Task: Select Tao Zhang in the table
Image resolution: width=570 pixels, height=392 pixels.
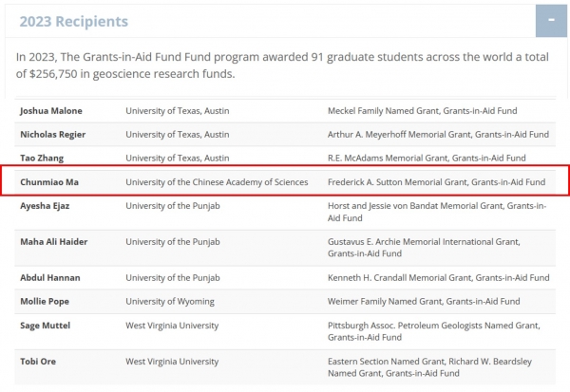Action: (x=42, y=159)
